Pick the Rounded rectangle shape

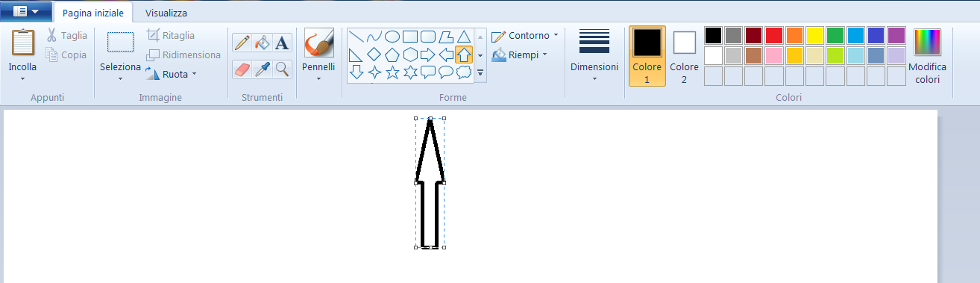428,37
